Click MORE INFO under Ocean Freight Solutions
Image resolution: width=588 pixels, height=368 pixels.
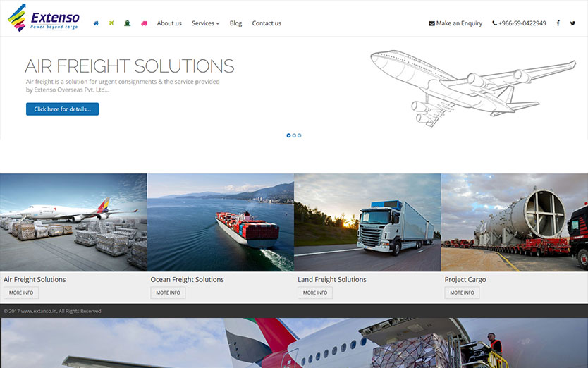click(168, 293)
